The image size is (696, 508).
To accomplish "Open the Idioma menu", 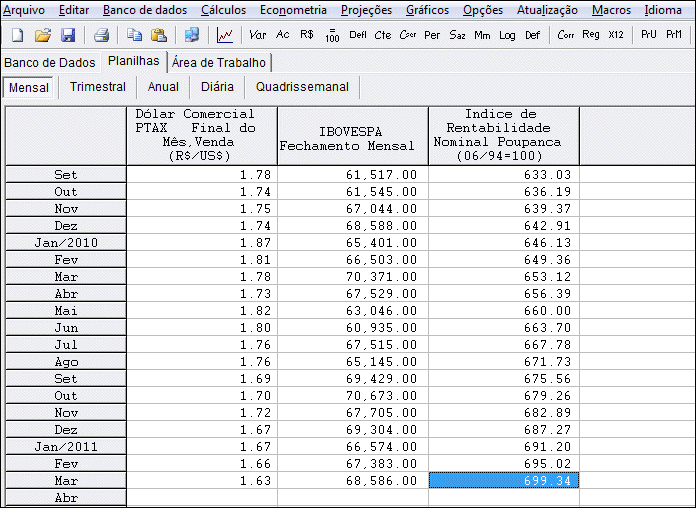I will 663,10.
